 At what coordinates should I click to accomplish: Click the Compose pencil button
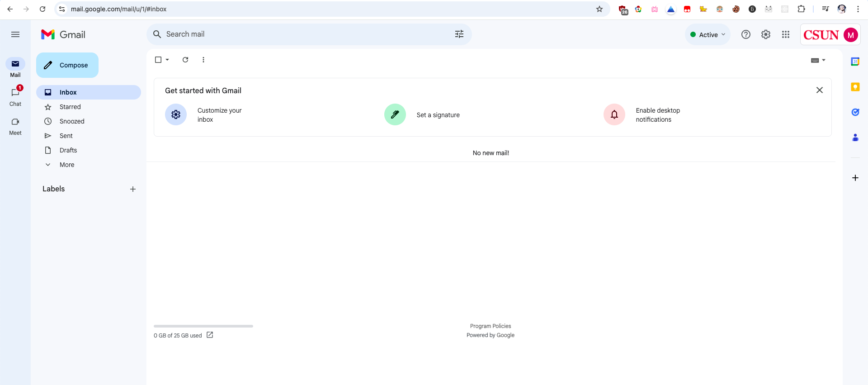[67, 65]
